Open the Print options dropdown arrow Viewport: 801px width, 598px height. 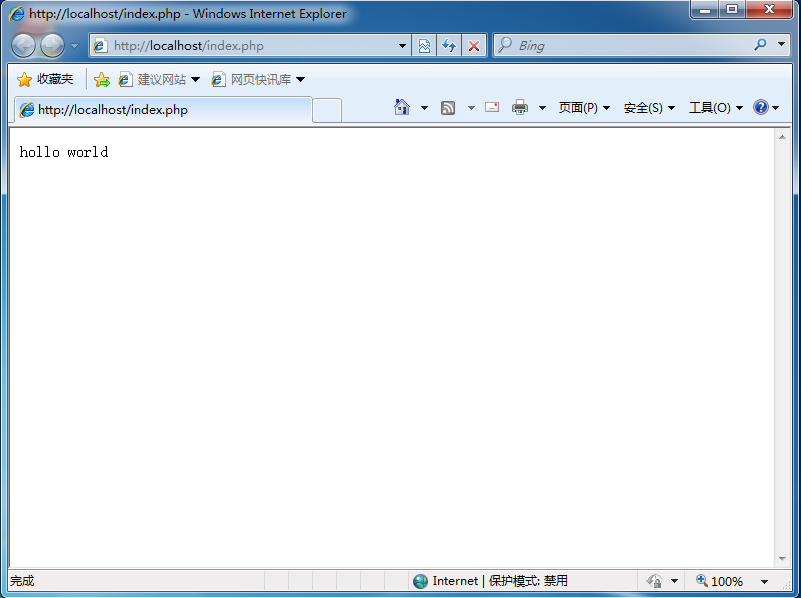click(x=541, y=107)
